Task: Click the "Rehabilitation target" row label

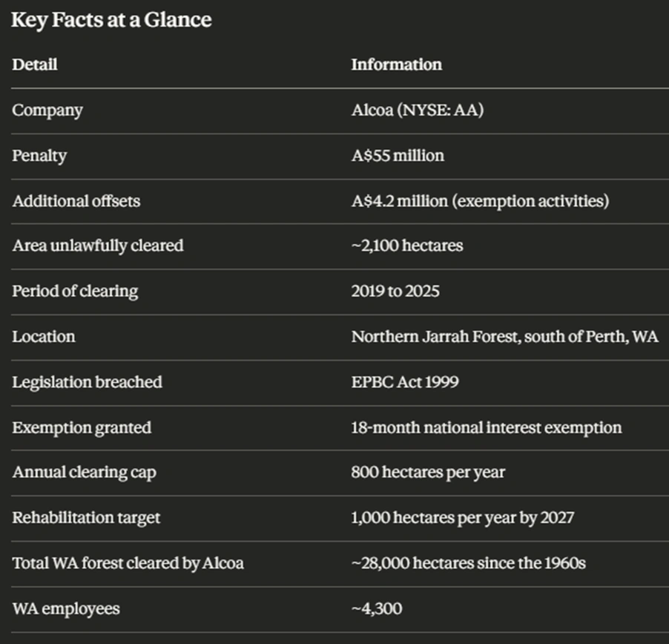Action: pos(86,518)
